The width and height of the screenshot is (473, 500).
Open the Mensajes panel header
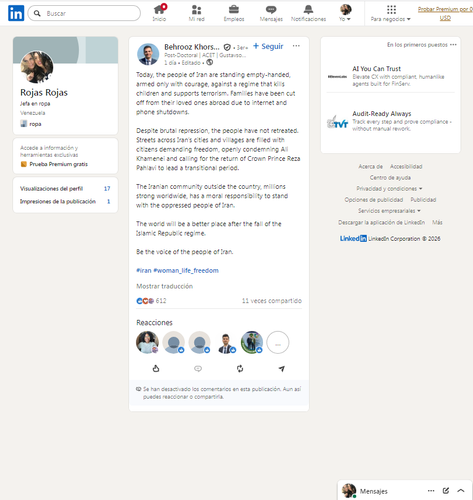405,491
